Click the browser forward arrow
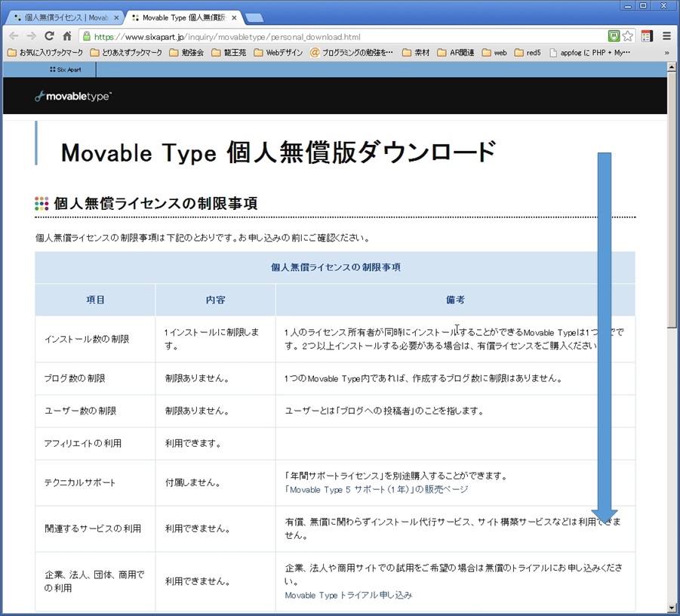680x616 pixels. [31, 36]
